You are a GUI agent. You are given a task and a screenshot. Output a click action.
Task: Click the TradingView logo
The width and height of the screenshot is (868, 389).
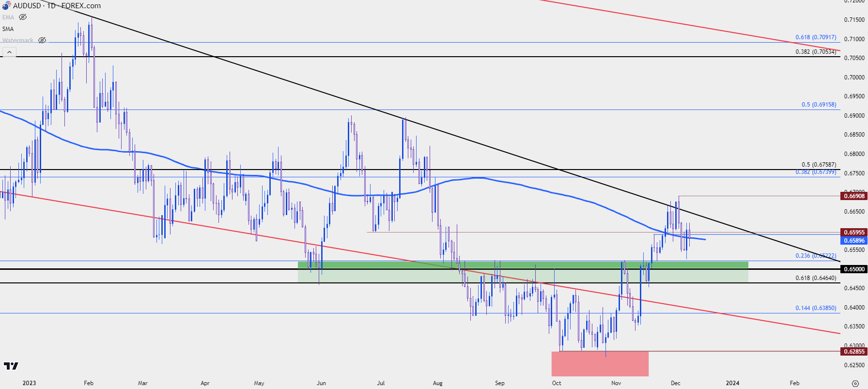coord(11,366)
